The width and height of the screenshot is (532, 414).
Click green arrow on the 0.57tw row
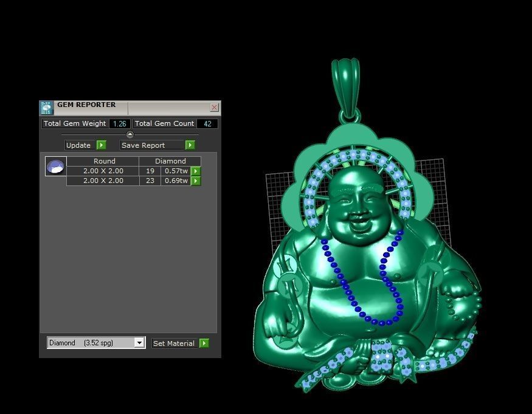click(x=196, y=171)
